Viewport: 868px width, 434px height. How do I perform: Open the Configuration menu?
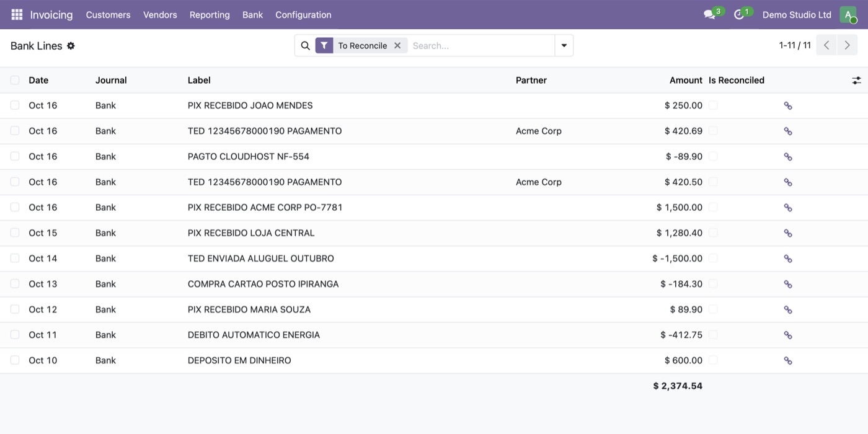tap(303, 14)
